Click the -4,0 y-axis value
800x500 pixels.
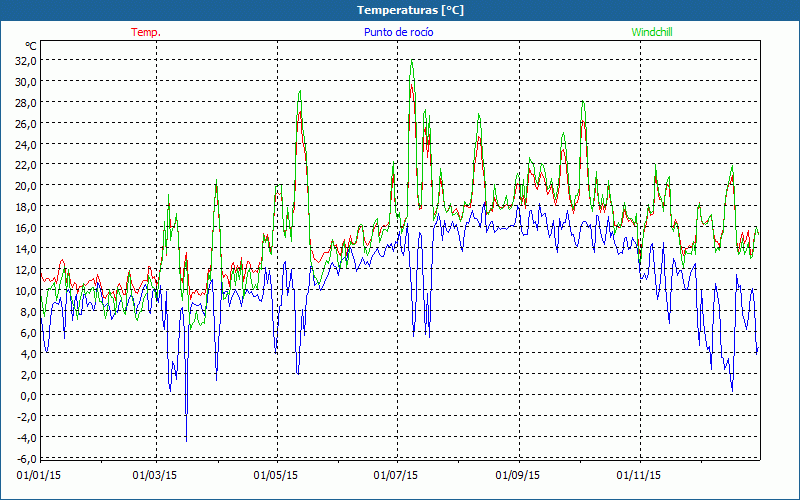[x=27, y=437]
